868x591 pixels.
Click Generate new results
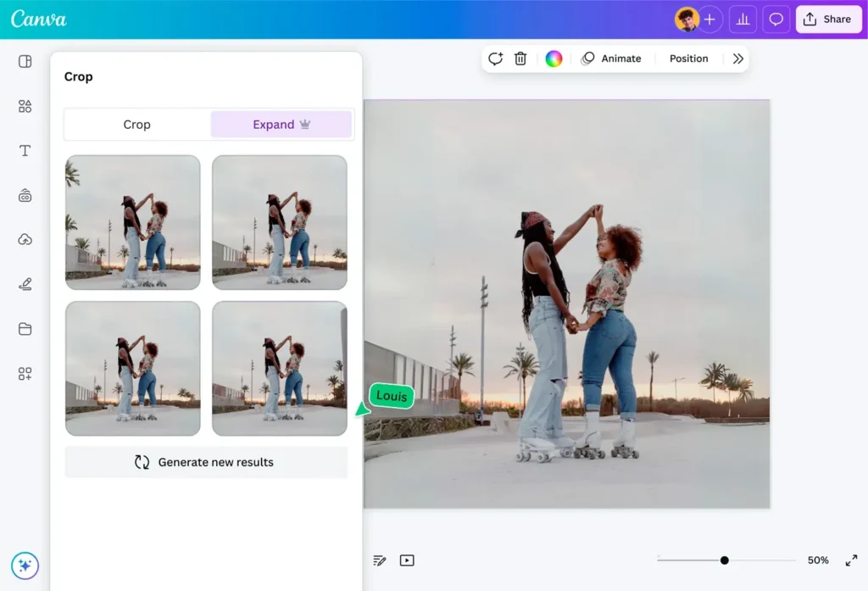click(206, 462)
